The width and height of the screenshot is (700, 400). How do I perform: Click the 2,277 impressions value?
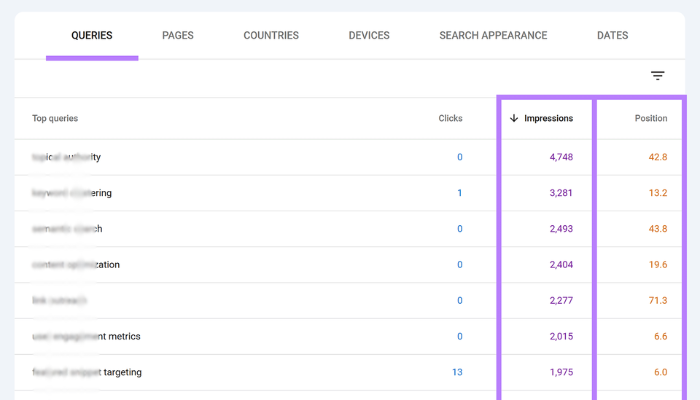click(561, 300)
